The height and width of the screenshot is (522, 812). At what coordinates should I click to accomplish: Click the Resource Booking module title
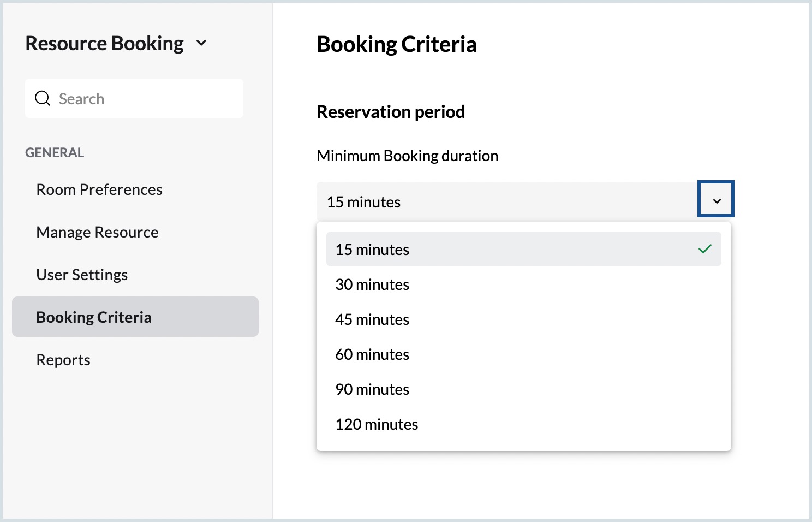click(x=104, y=43)
